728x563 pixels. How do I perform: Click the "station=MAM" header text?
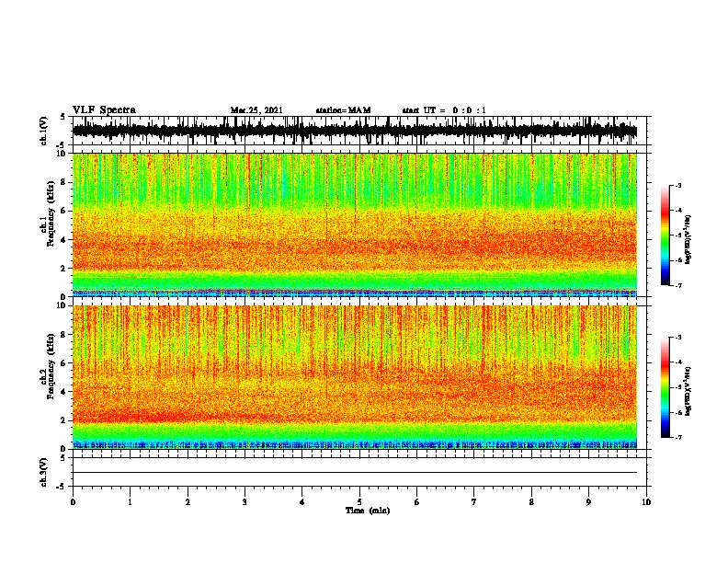pyautogui.click(x=343, y=110)
